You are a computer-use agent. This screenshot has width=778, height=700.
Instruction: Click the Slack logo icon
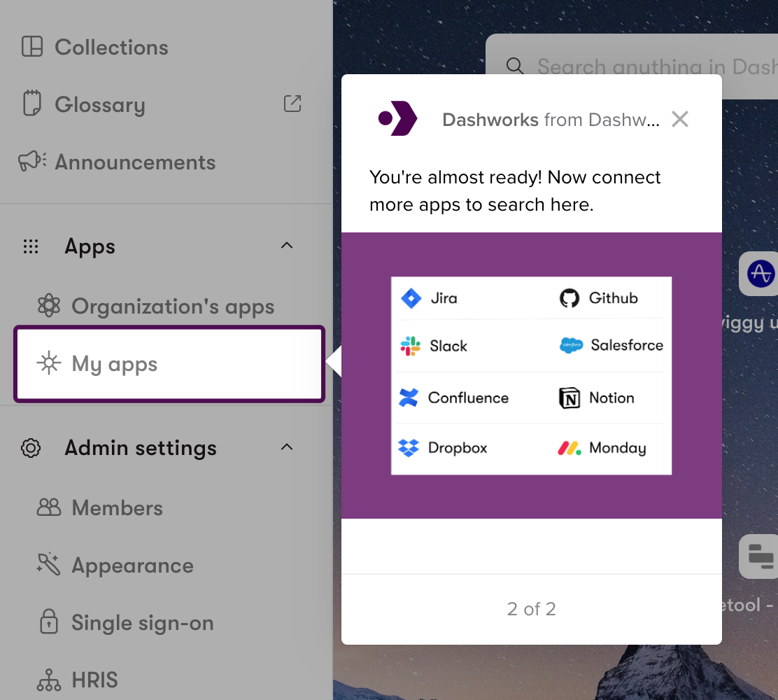410,346
